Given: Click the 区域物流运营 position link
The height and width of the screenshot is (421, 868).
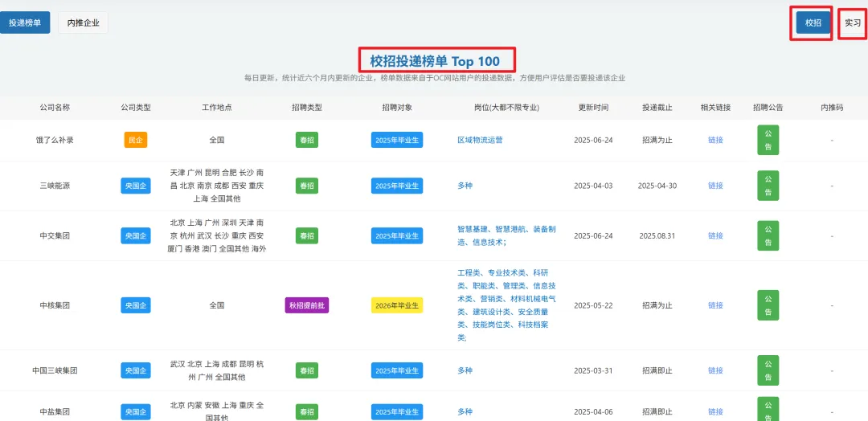Looking at the screenshot, I should pyautogui.click(x=480, y=140).
